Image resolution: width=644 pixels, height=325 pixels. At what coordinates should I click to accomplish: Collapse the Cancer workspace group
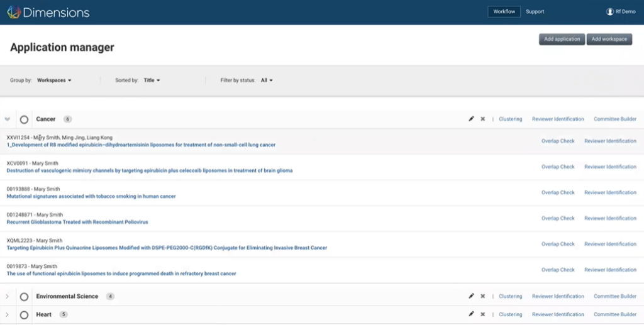point(7,119)
